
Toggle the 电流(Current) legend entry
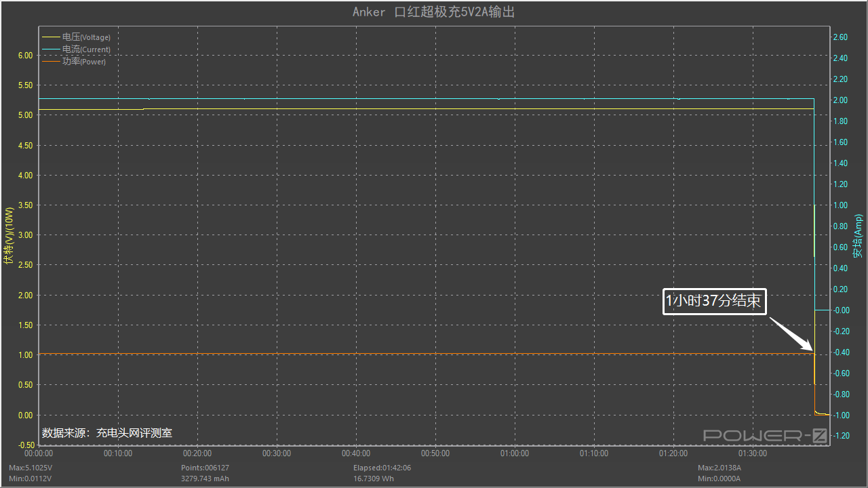click(x=86, y=49)
